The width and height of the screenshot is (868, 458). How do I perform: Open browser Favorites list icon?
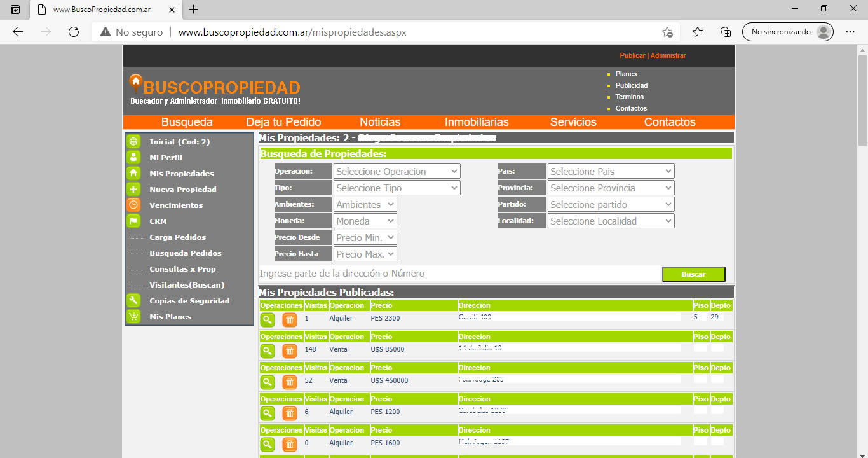[698, 32]
